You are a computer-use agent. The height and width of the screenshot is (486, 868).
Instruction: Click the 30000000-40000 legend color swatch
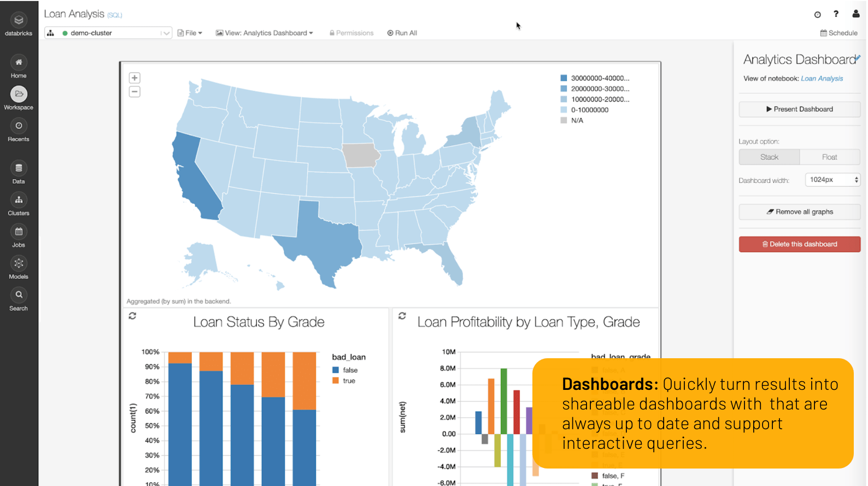(x=564, y=78)
